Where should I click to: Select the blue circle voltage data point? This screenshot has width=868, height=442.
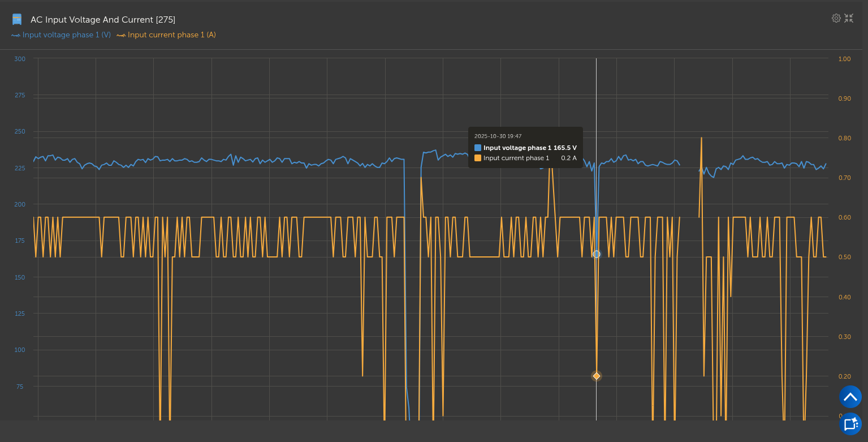click(596, 254)
